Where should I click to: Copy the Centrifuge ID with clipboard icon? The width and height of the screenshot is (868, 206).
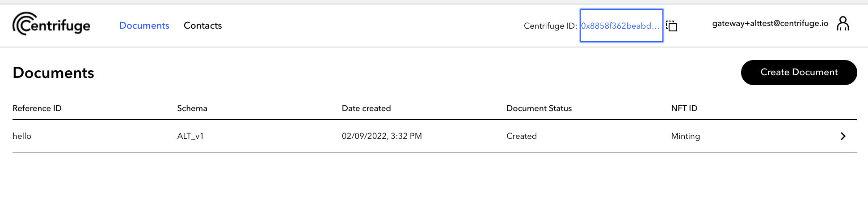tap(671, 26)
